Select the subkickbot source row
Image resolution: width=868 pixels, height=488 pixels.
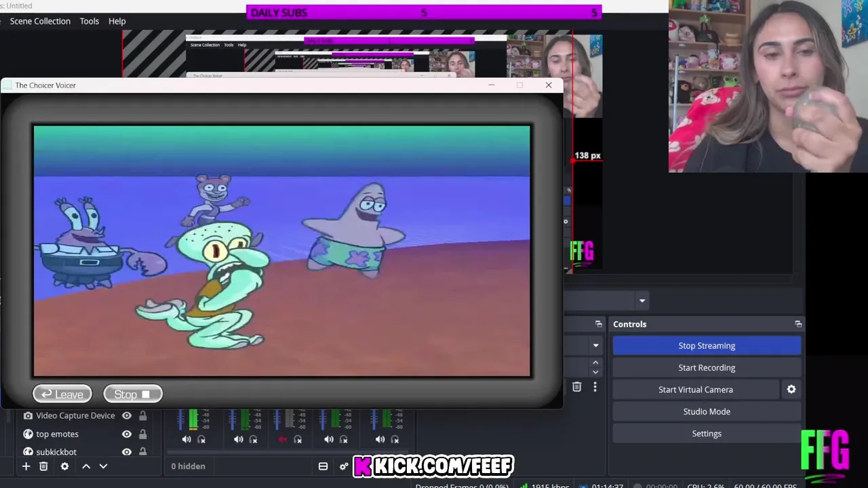[85, 452]
